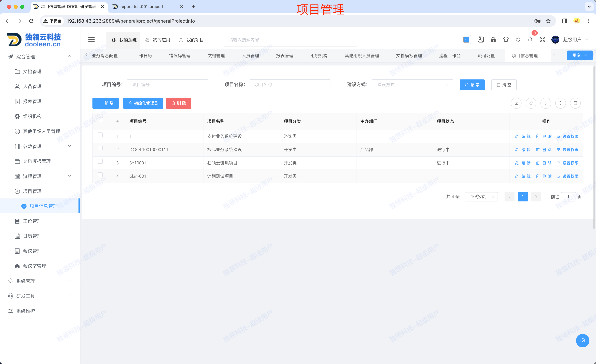The height and width of the screenshot is (364, 596).
Task: Click the 清空 button
Action: pos(504,85)
